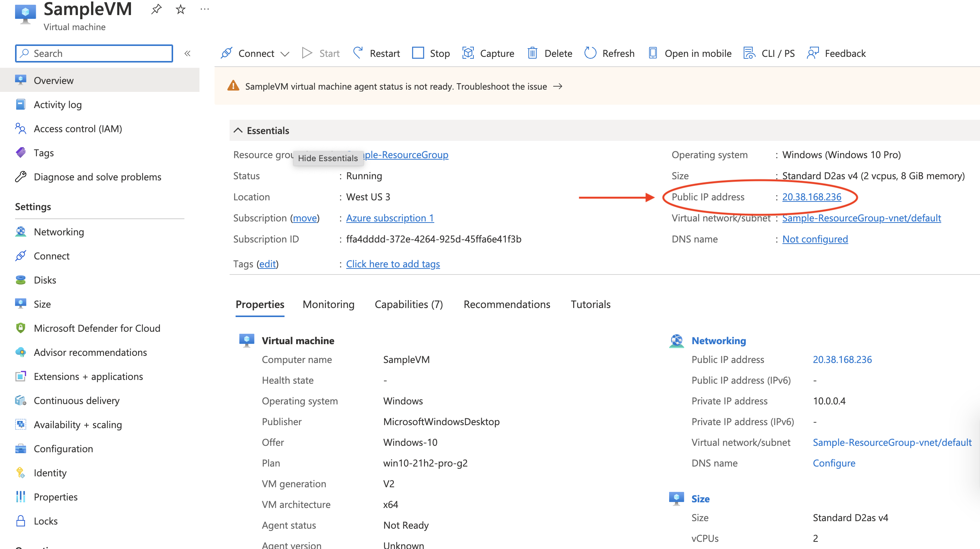The image size is (980, 549).
Task: Click here to add tags
Action: pos(393,264)
